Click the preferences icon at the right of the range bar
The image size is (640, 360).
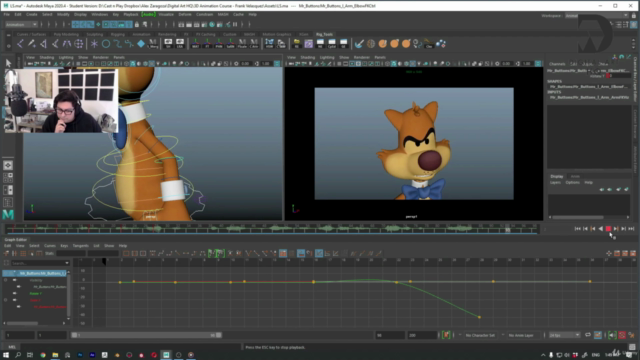pos(631,335)
